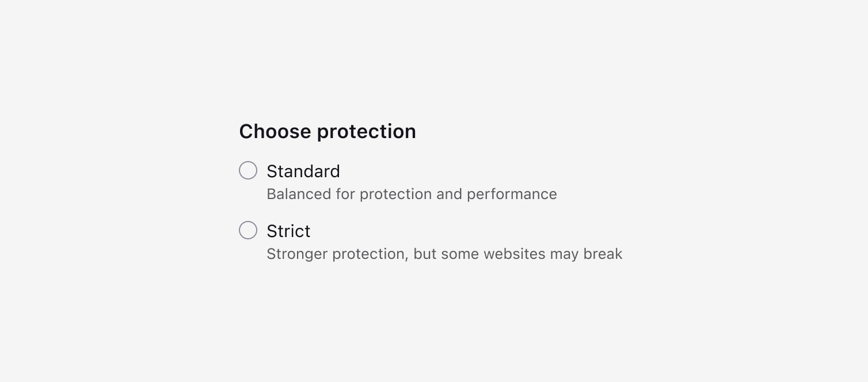This screenshot has width=868, height=382.
Task: Select the Strict radio button
Action: pyautogui.click(x=248, y=230)
